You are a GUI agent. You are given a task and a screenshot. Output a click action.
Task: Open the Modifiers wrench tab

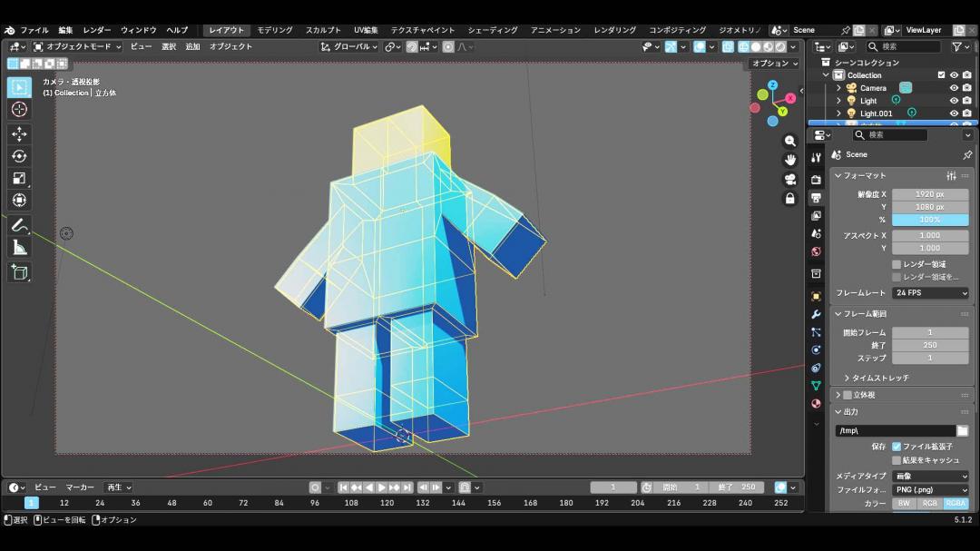click(816, 314)
